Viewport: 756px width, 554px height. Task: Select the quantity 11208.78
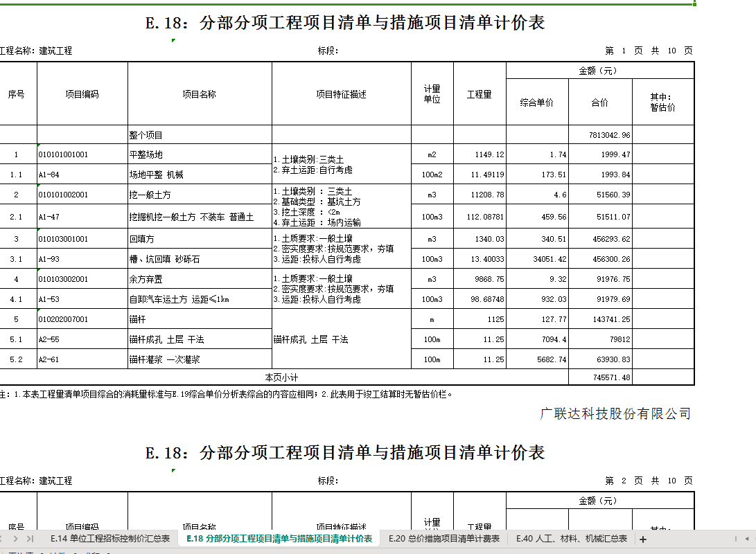coord(480,195)
